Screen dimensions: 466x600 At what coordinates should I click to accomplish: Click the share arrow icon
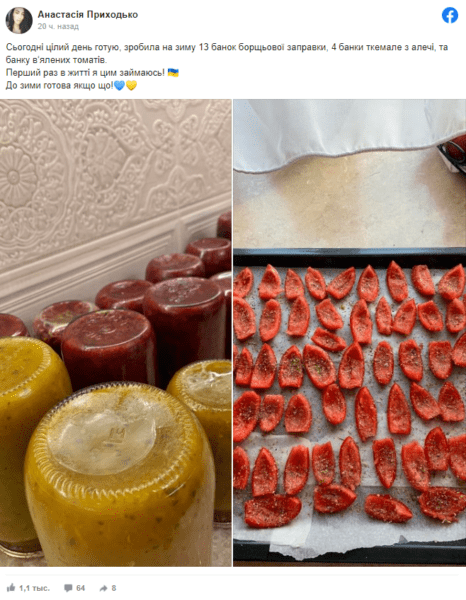pyautogui.click(x=103, y=588)
